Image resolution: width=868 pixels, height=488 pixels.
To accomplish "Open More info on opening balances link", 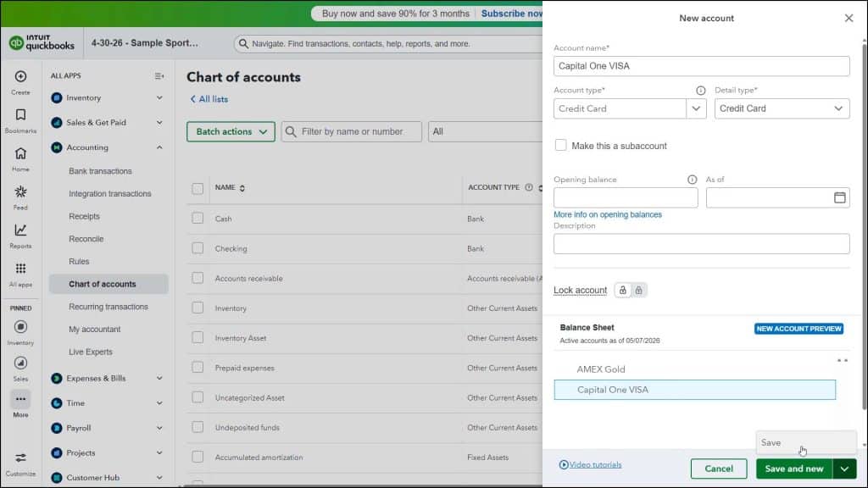I will pos(607,214).
